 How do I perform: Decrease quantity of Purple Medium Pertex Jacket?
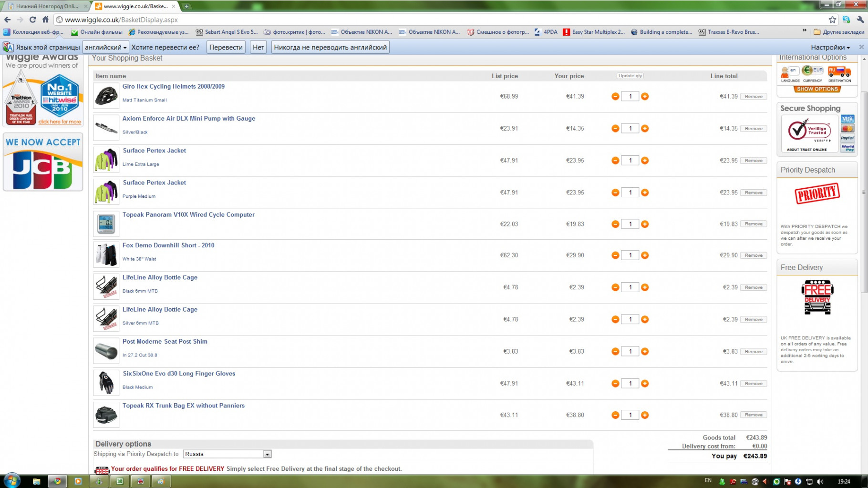click(x=615, y=193)
